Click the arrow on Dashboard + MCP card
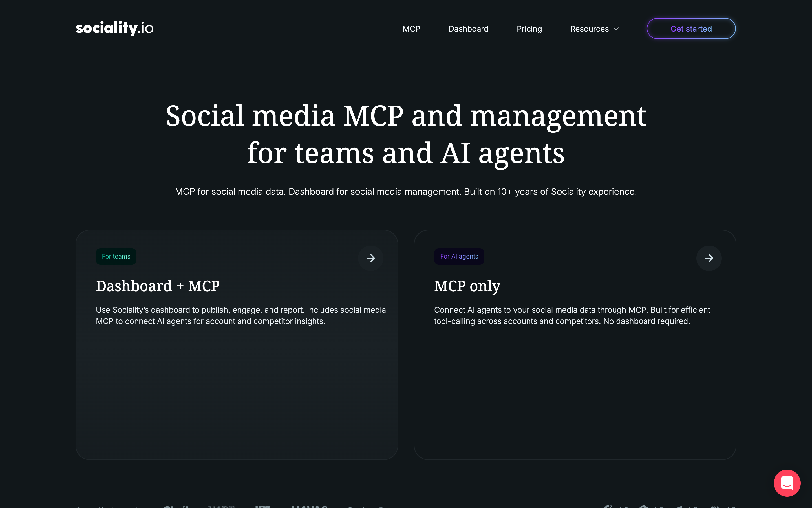The height and width of the screenshot is (508, 812). tap(370, 258)
